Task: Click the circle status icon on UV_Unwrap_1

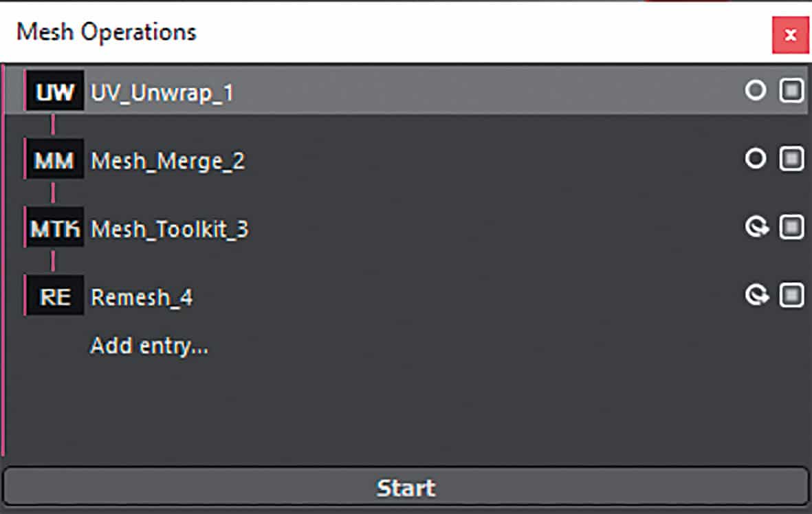Action: pyautogui.click(x=756, y=89)
